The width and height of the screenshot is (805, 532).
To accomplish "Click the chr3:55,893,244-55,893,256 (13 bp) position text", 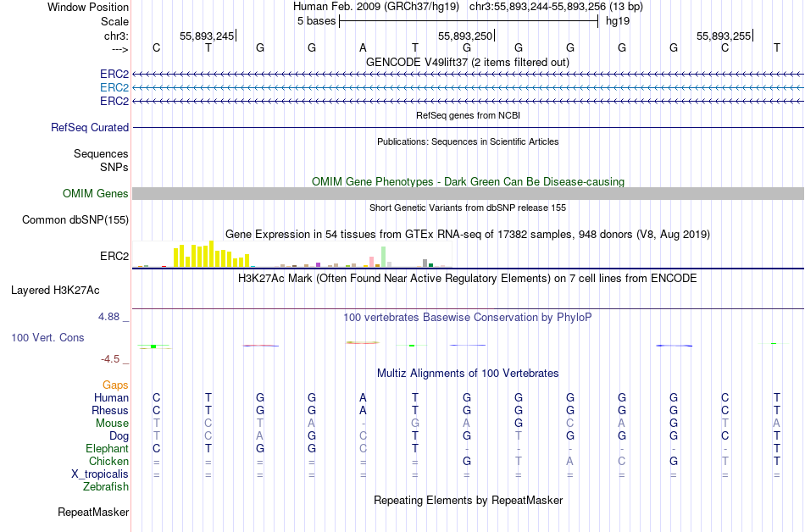I will click(556, 7).
